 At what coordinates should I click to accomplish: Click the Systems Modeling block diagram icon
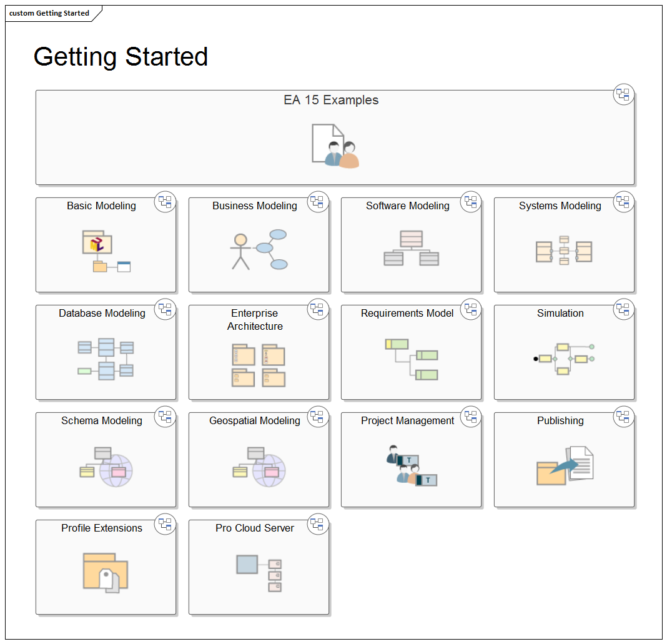click(x=564, y=250)
